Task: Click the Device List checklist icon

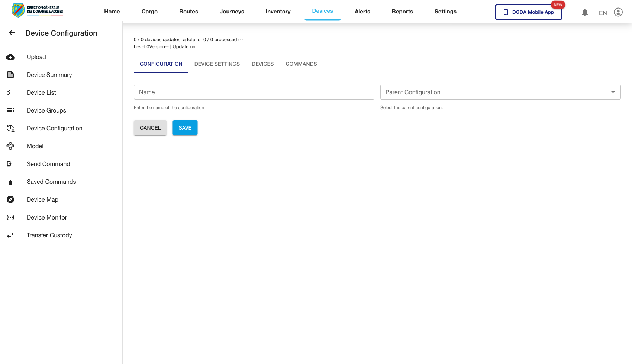Action: coord(10,92)
